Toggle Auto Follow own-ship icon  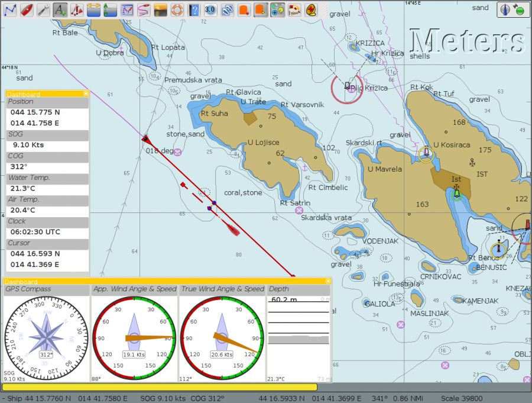[27, 9]
